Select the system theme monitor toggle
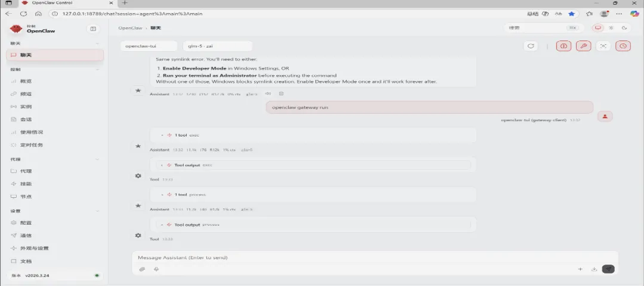Image resolution: width=644 pixels, height=286 pixels. 597,28
